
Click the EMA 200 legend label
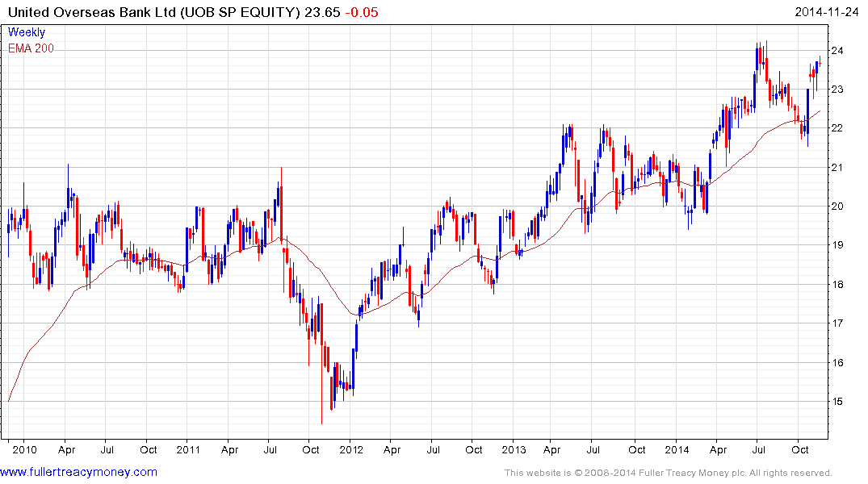coord(31,48)
